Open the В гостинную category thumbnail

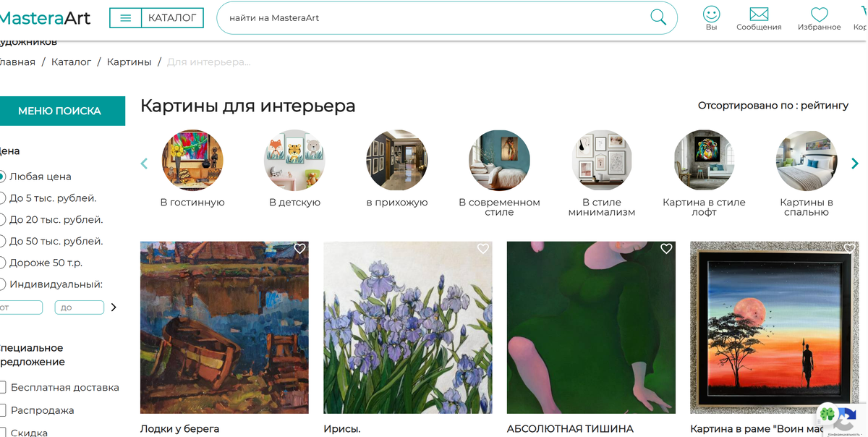click(x=192, y=161)
